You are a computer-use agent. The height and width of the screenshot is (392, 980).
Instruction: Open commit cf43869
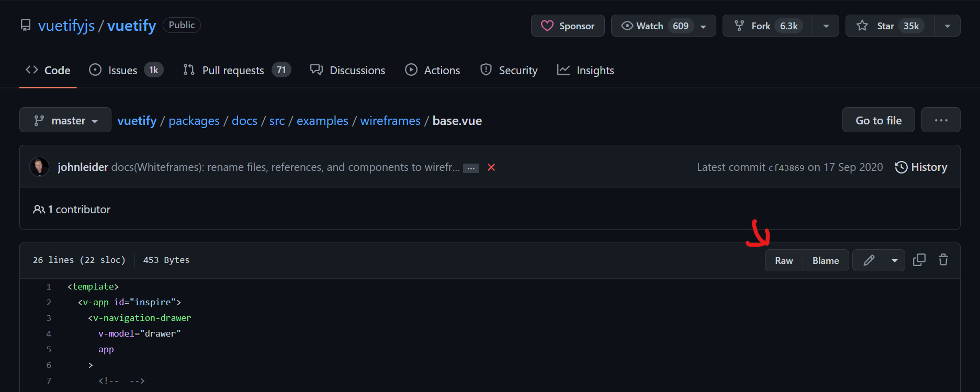click(x=786, y=168)
